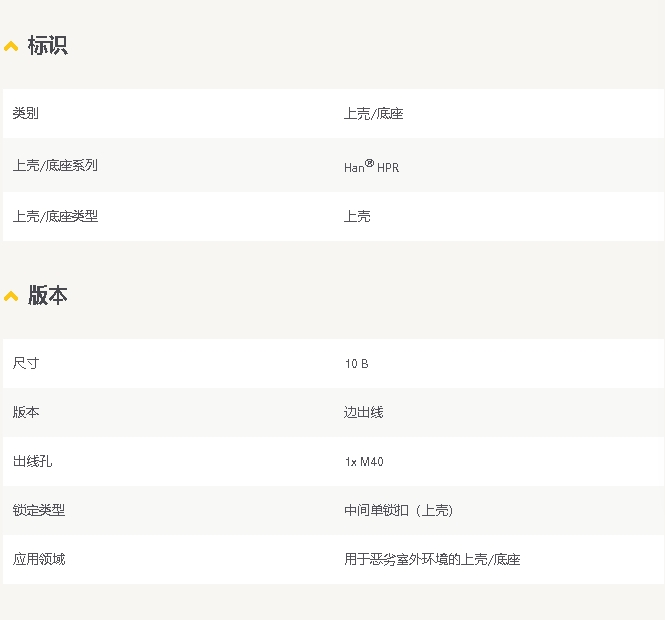Click the 尺寸 row label
Viewport: 665px width, 620px height.
pos(26,363)
